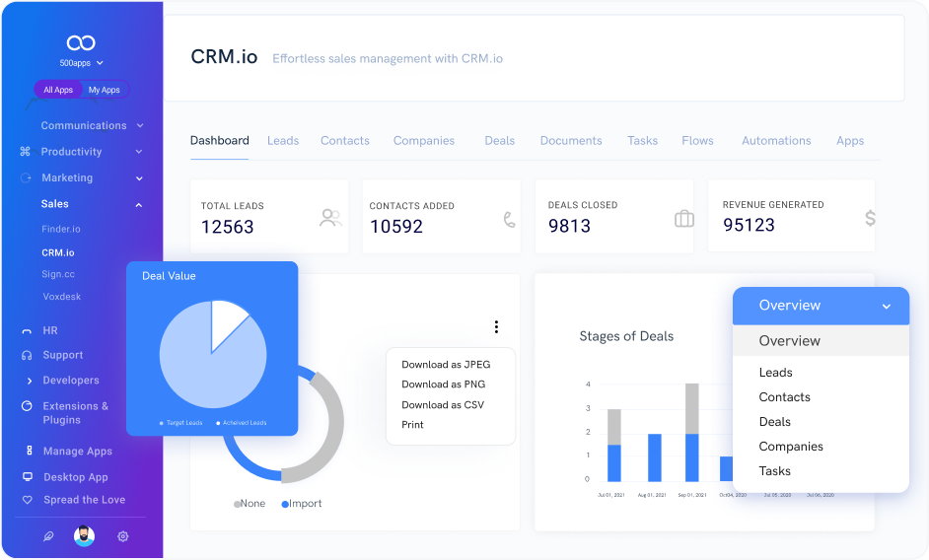Select Leads in dropdown list
This screenshot has height=560, width=929.
point(775,372)
